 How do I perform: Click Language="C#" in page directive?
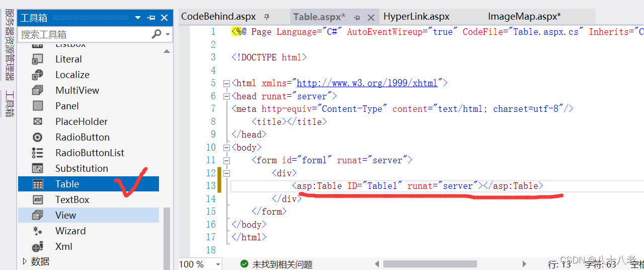(x=309, y=32)
